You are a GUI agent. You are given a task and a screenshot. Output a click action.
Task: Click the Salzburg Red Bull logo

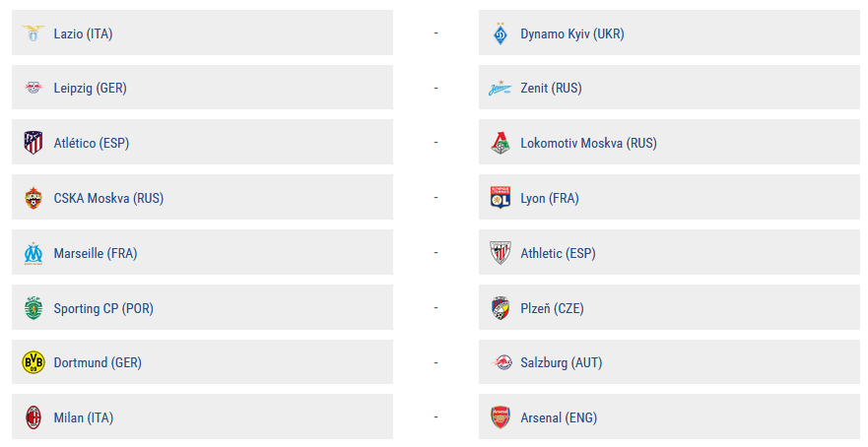pos(501,362)
